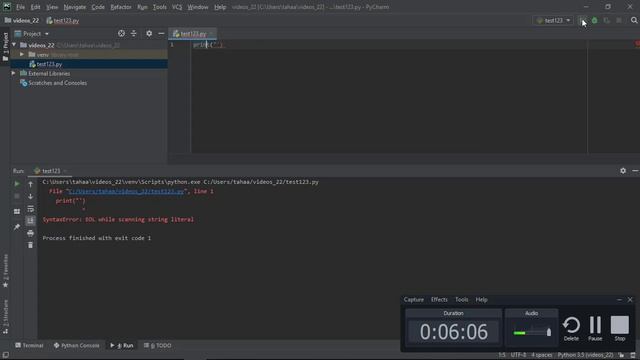Viewport: 640px width, 360px height.
Task: Open the Code menu
Action: 98,7
